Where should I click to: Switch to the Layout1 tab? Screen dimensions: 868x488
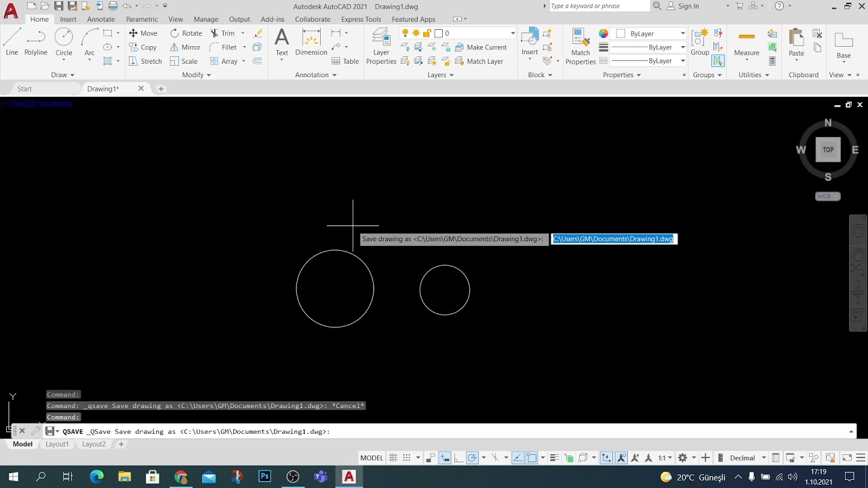[57, 444]
